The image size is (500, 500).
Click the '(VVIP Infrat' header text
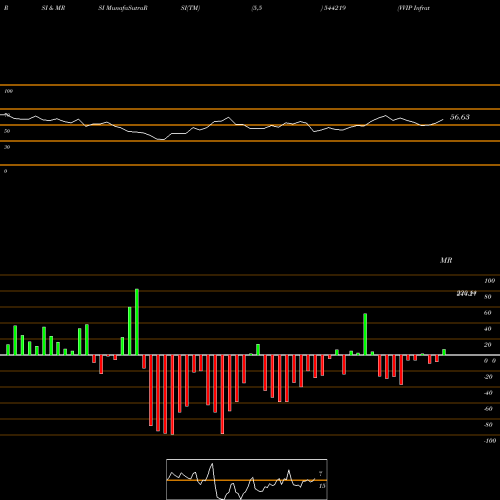(413, 8)
